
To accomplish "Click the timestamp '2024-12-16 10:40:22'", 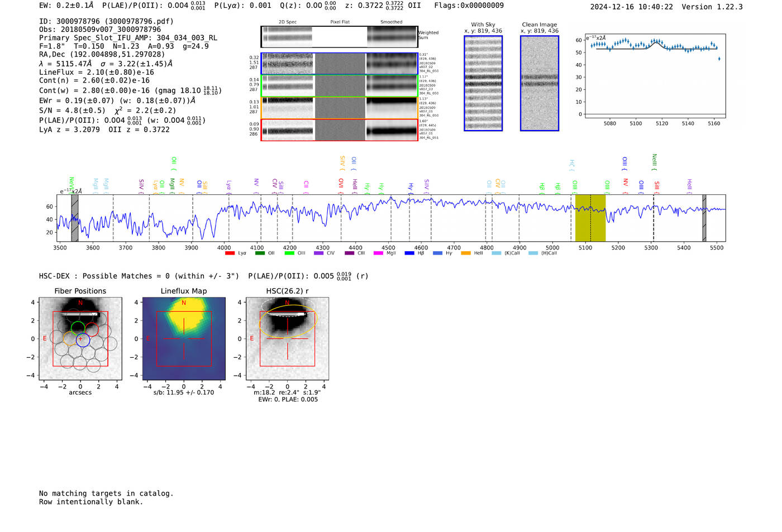I will point(632,7).
